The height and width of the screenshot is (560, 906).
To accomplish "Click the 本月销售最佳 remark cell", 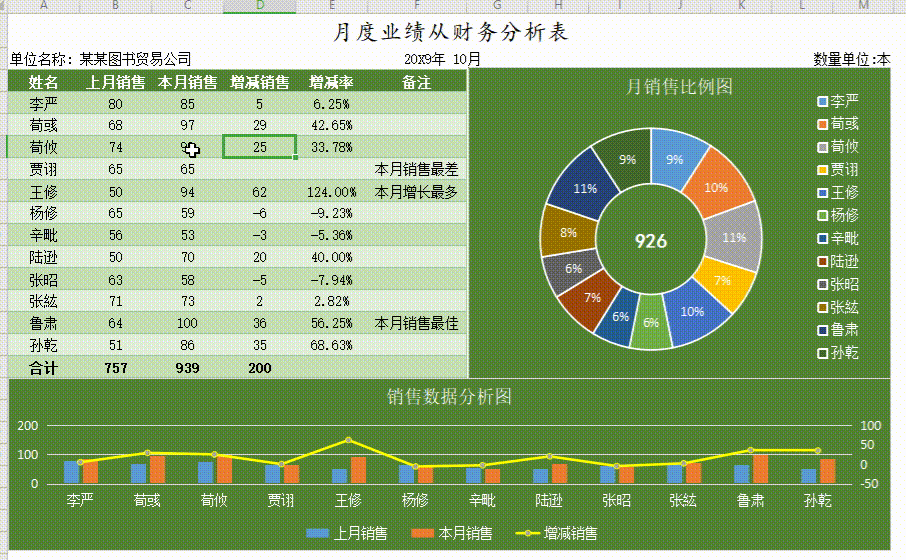I will pos(416,323).
